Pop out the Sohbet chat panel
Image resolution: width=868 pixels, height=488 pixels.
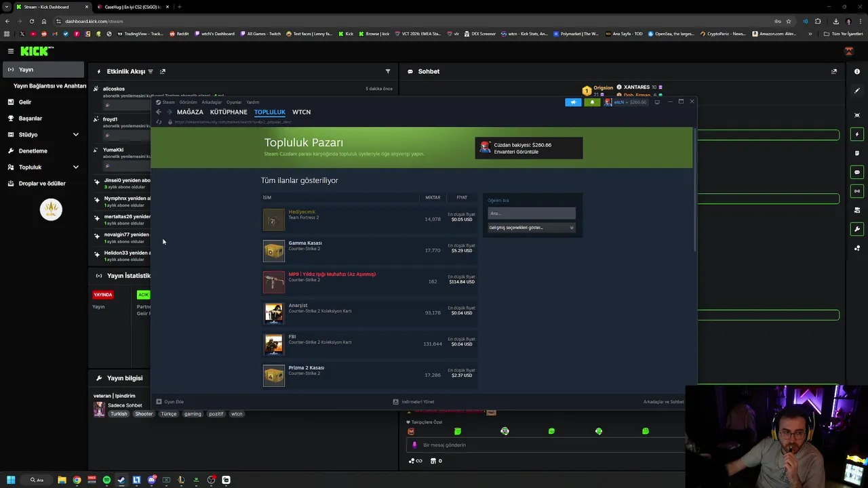tap(834, 71)
